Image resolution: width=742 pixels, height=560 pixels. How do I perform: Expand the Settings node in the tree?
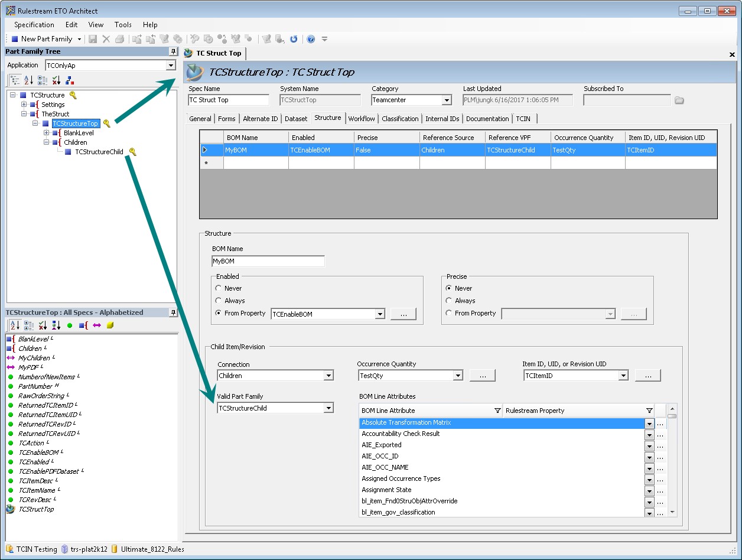pyautogui.click(x=25, y=104)
